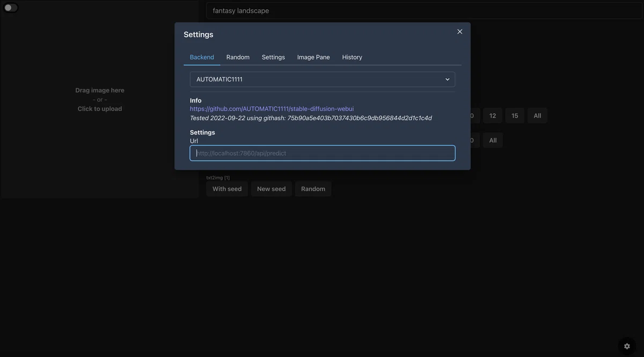Image resolution: width=644 pixels, height=357 pixels.
Task: Open the Settings tab in the dialog
Action: pyautogui.click(x=273, y=57)
